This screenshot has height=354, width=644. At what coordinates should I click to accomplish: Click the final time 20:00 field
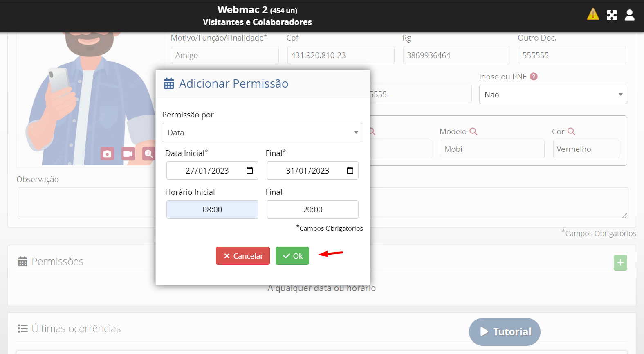312,210
